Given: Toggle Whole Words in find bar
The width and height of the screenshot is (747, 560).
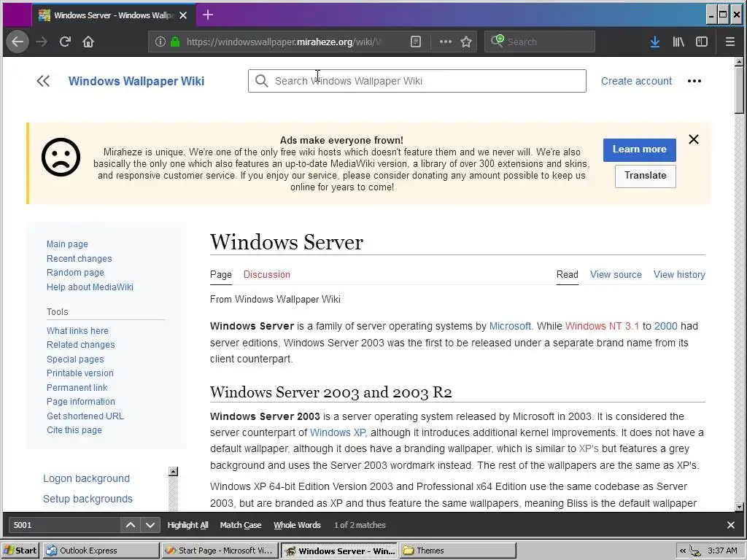Looking at the screenshot, I should (x=298, y=525).
